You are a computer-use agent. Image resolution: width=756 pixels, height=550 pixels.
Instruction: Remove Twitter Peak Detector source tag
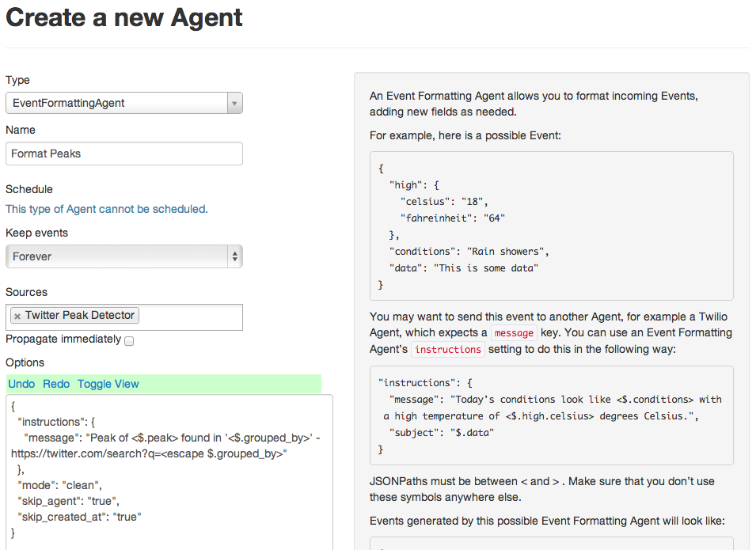[17, 317]
